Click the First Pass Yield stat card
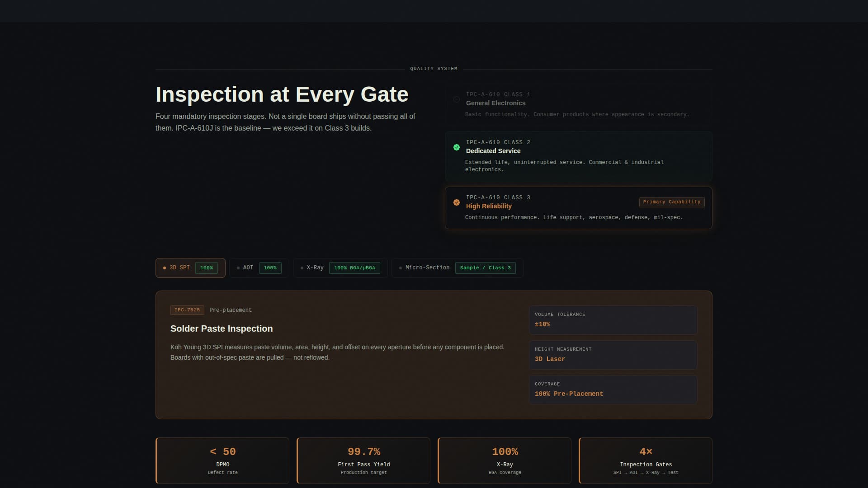 coord(363,460)
